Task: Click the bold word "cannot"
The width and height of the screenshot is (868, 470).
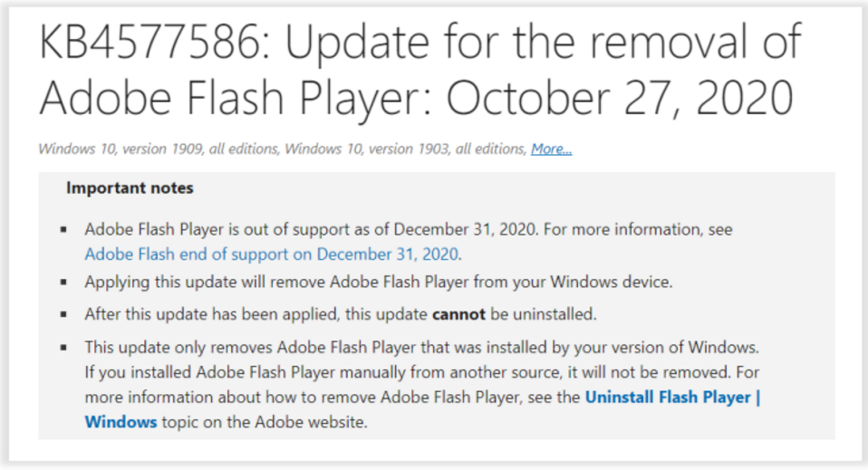Action: (x=458, y=314)
